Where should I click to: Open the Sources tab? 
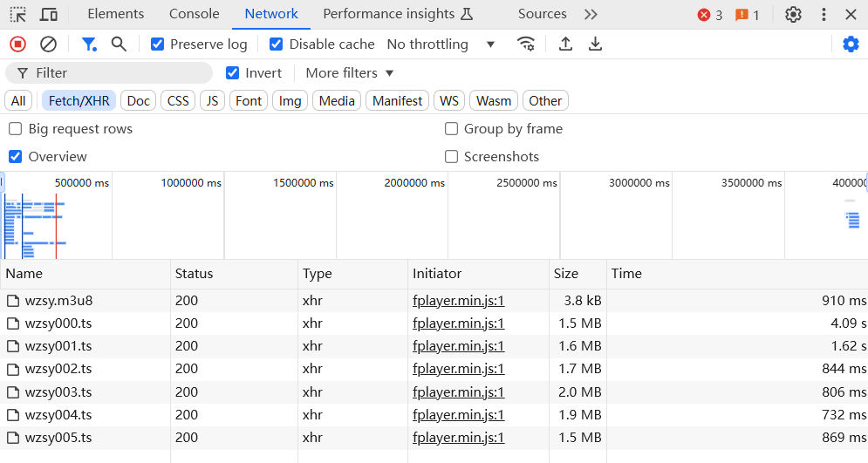[542, 14]
